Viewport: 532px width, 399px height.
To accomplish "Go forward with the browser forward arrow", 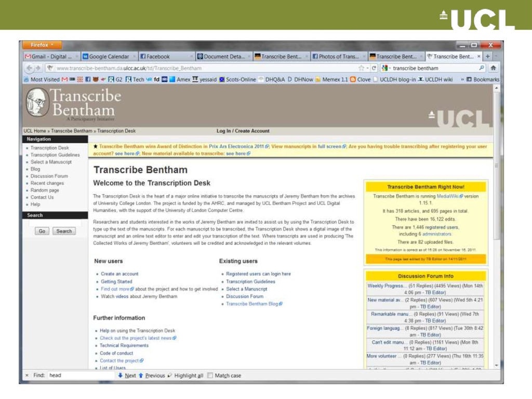I will (37, 68).
